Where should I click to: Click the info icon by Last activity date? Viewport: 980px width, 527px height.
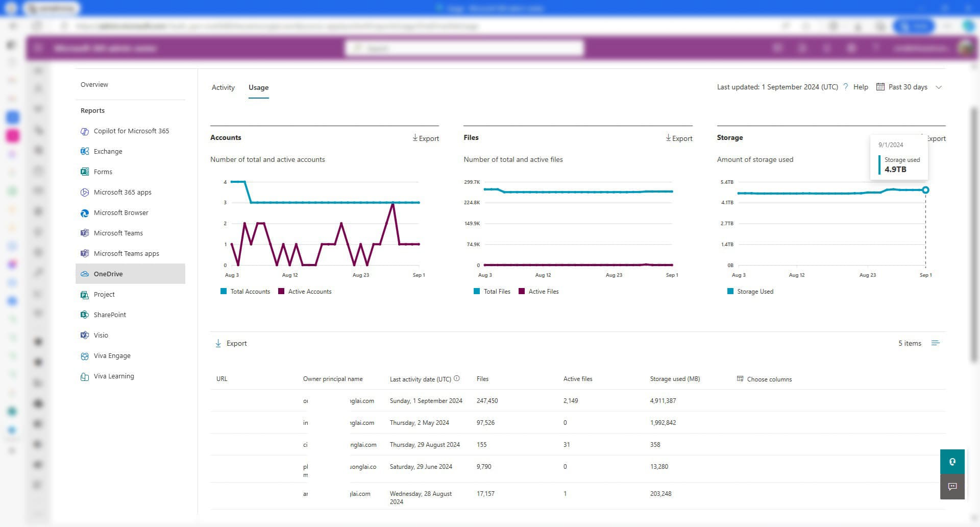click(457, 378)
